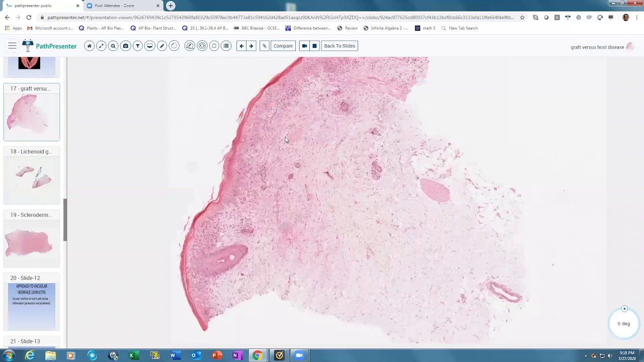Open PowerPoint from the taskbar
The image size is (644, 362).
point(216,355)
